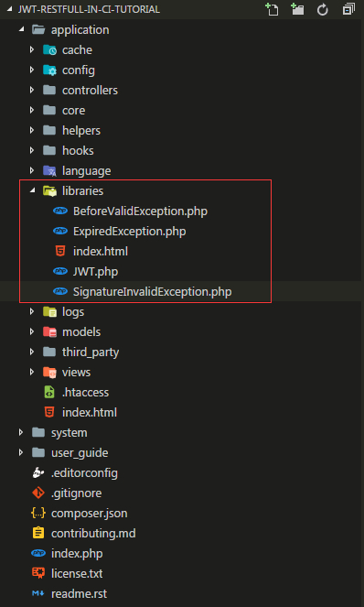
Task: Collapse the application folder arrow
Action: [21, 30]
